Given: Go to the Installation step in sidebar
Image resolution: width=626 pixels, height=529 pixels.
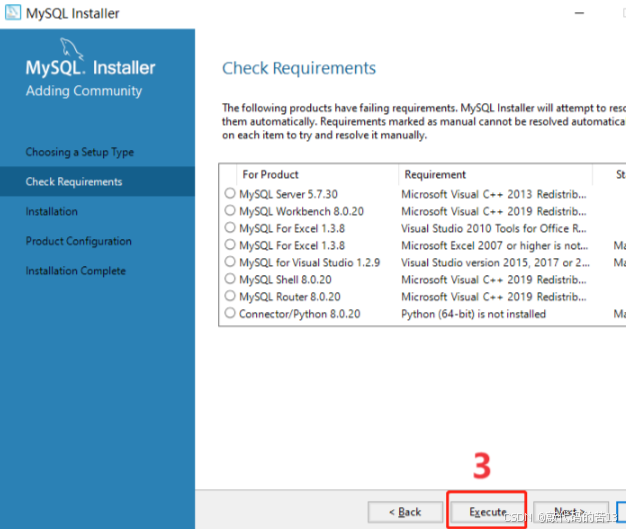Looking at the screenshot, I should pyautogui.click(x=52, y=211).
